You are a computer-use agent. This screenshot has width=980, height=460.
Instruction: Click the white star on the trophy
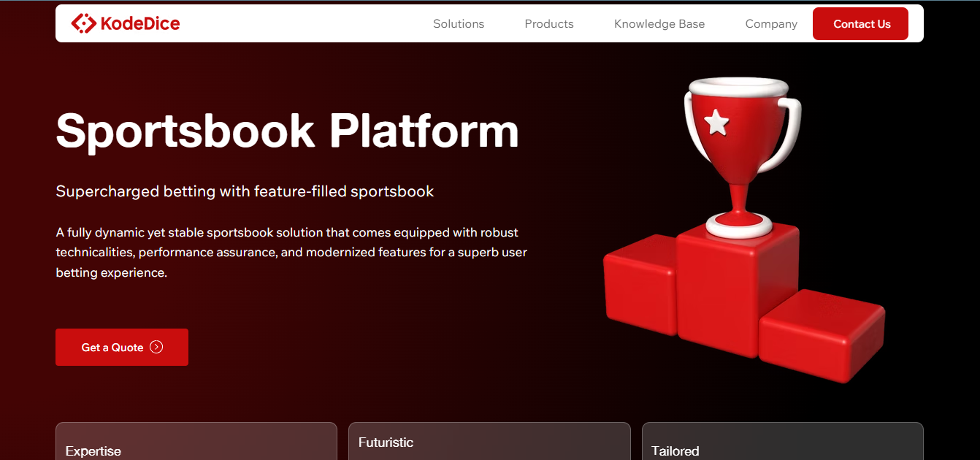pyautogui.click(x=716, y=123)
